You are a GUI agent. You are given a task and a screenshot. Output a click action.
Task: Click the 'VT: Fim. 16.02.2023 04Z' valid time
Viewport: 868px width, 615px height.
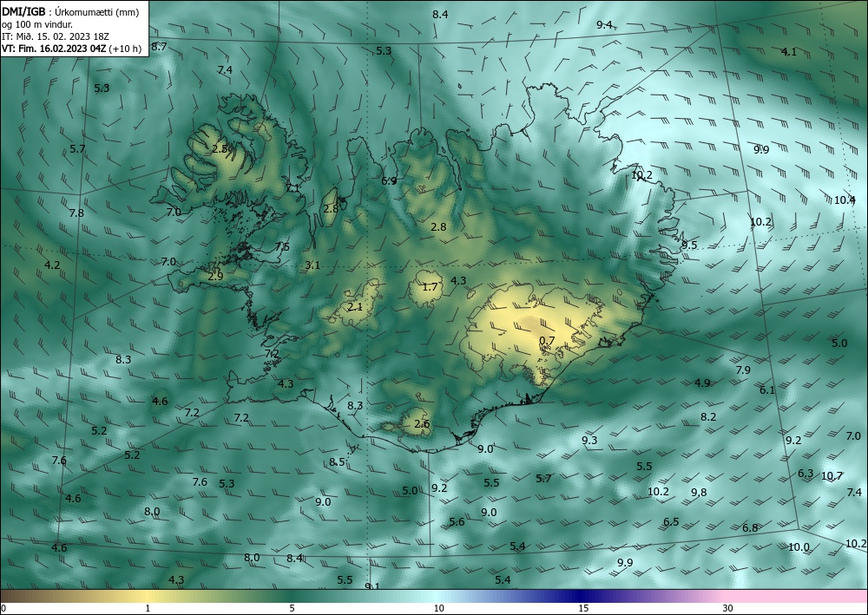point(54,49)
